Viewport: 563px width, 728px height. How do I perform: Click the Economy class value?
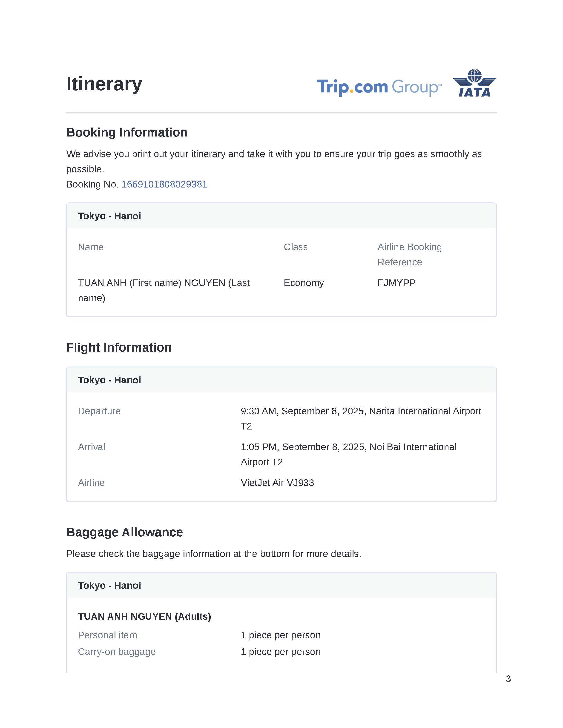point(304,283)
